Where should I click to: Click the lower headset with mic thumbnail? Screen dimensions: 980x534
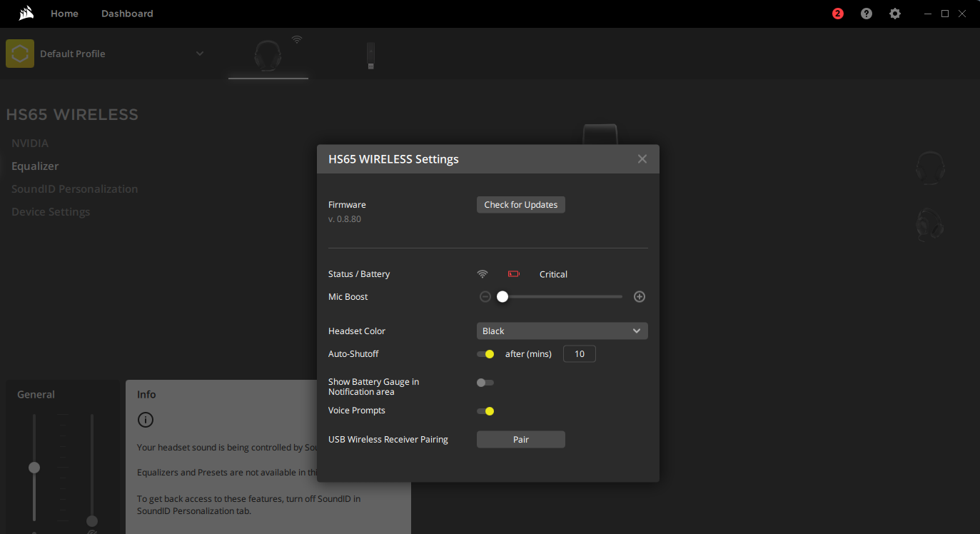pos(931,224)
